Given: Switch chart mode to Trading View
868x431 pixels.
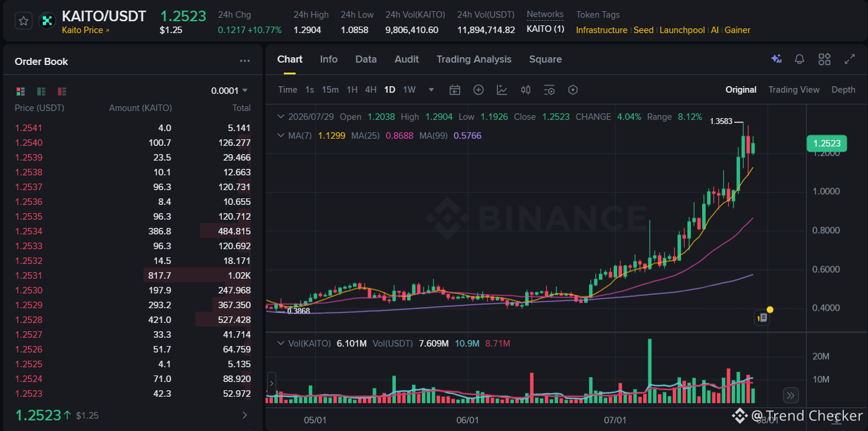Looking at the screenshot, I should (x=794, y=90).
